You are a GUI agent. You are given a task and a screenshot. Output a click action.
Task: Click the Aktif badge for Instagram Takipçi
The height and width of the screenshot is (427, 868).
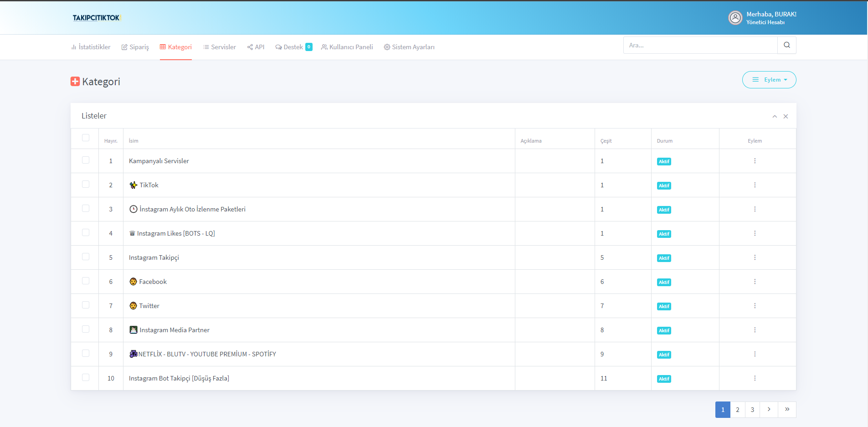(x=664, y=258)
